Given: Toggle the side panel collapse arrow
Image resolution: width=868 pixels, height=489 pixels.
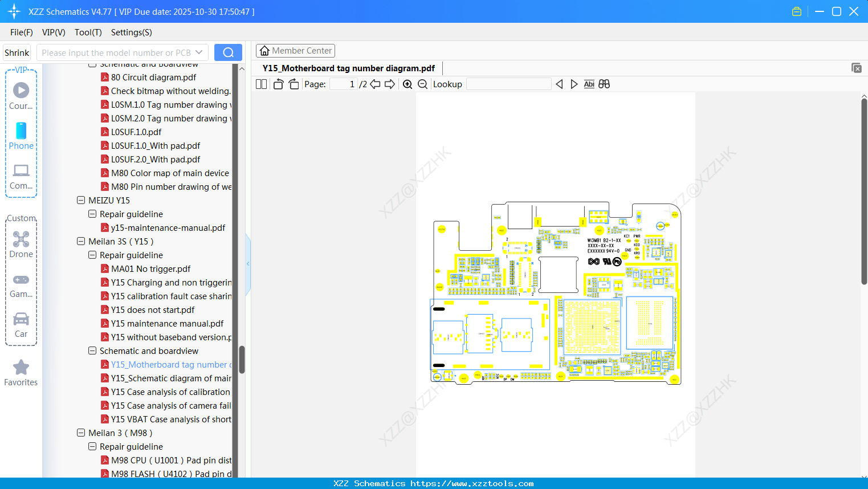Looking at the screenshot, I should click(247, 263).
